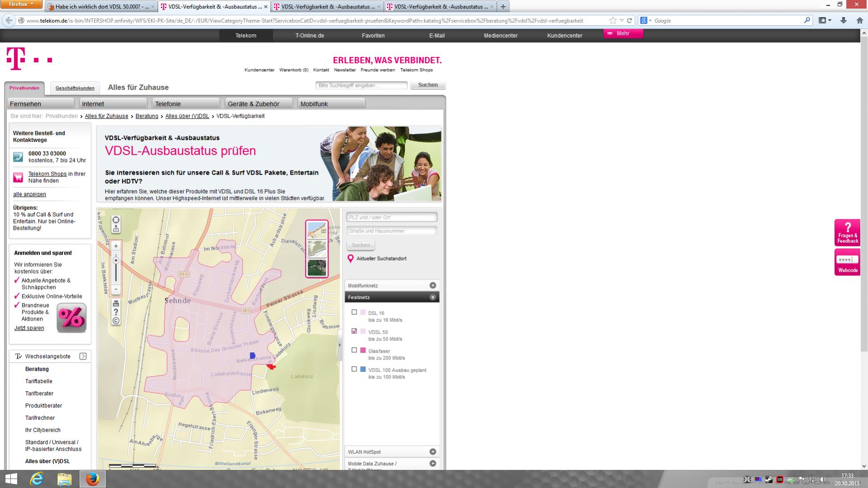
Task: Click the Suchen button under address fields
Action: click(360, 245)
